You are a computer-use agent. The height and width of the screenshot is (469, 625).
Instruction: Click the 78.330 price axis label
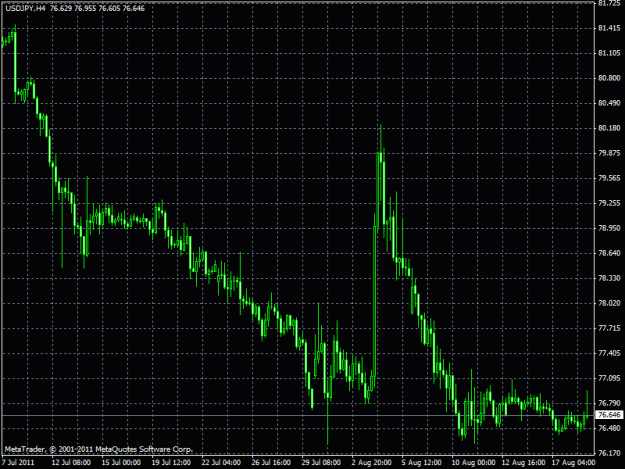(609, 278)
